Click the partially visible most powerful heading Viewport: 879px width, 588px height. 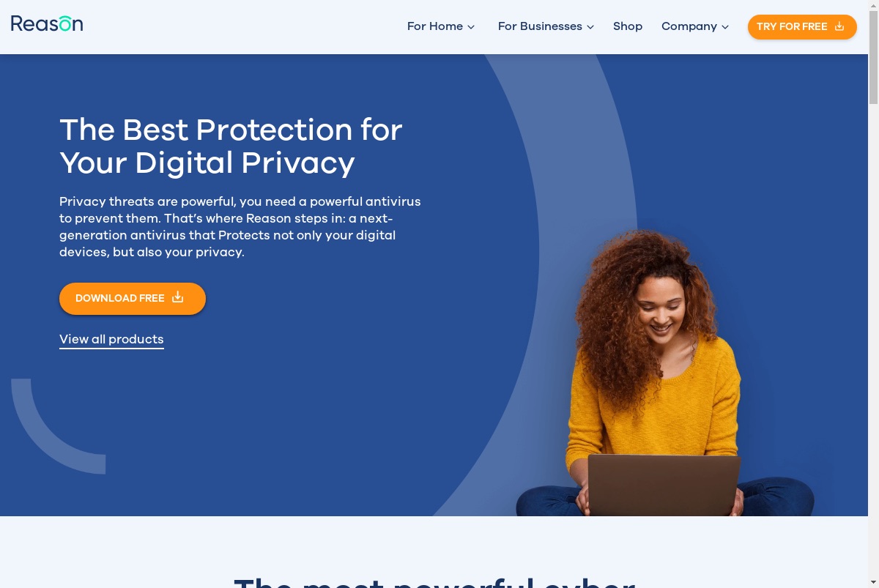coord(434,583)
